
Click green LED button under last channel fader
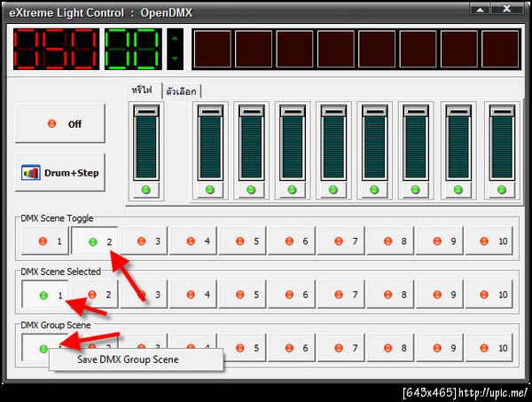502,190
